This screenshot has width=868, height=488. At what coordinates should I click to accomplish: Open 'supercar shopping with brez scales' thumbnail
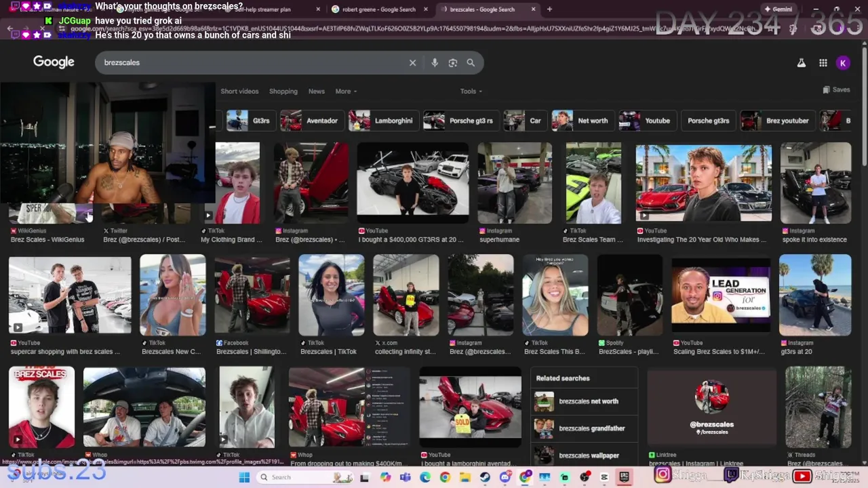coord(70,296)
